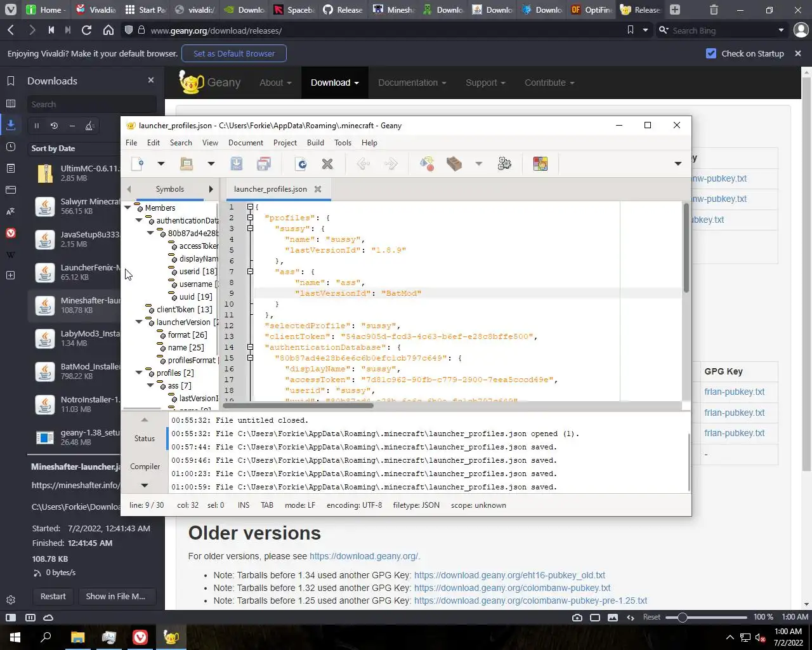Image resolution: width=812 pixels, height=650 pixels.
Task: Reload the current file from disk
Action: pyautogui.click(x=301, y=164)
